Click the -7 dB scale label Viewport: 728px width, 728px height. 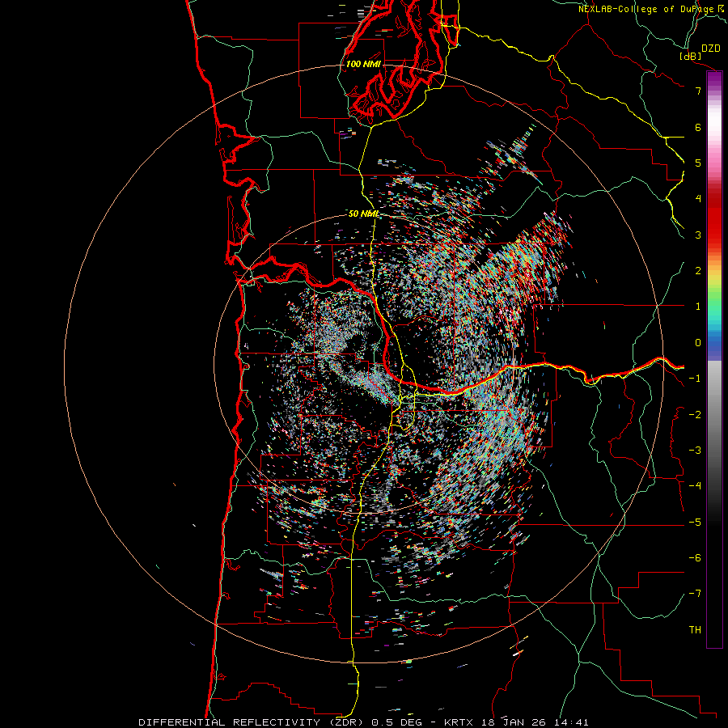[x=695, y=594]
